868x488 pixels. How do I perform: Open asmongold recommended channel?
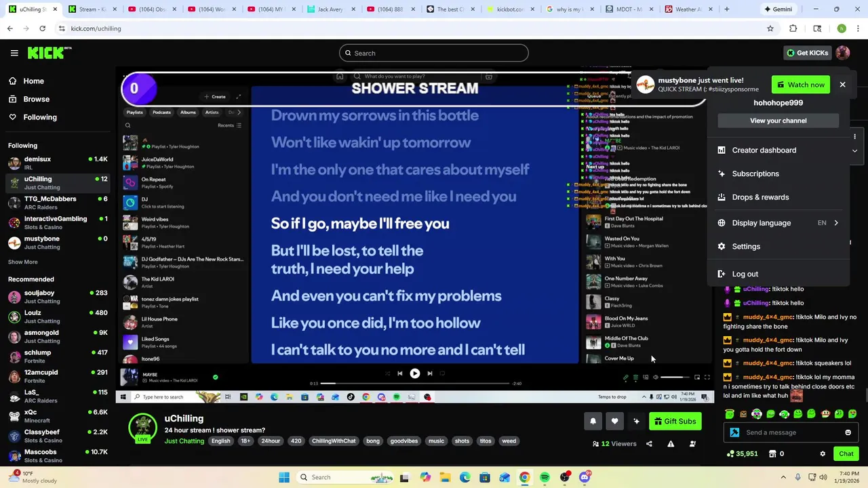pos(57,337)
